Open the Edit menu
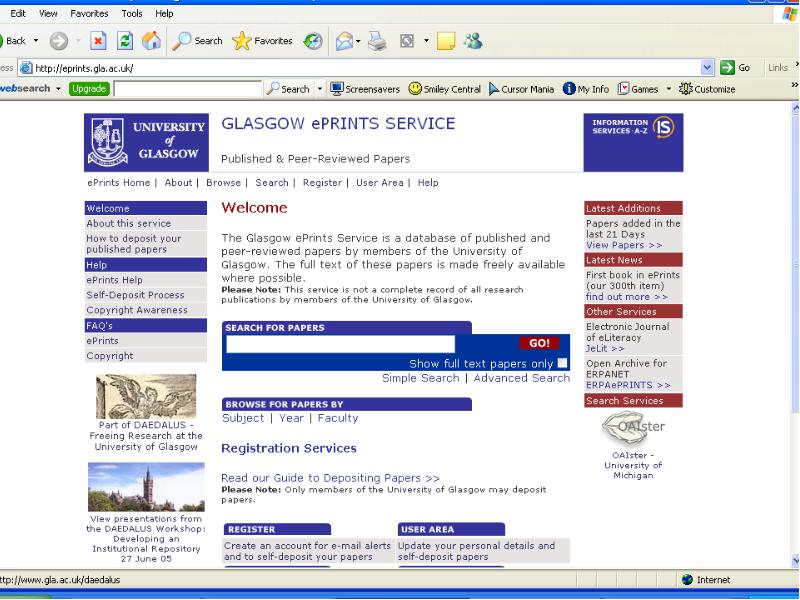The height and width of the screenshot is (600, 800). [x=18, y=14]
